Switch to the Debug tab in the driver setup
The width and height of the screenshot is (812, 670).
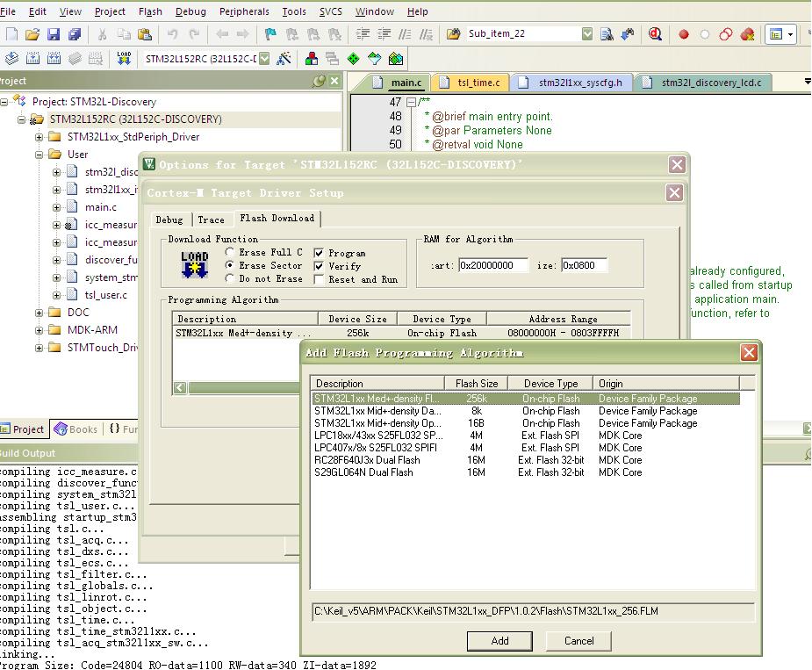click(169, 220)
